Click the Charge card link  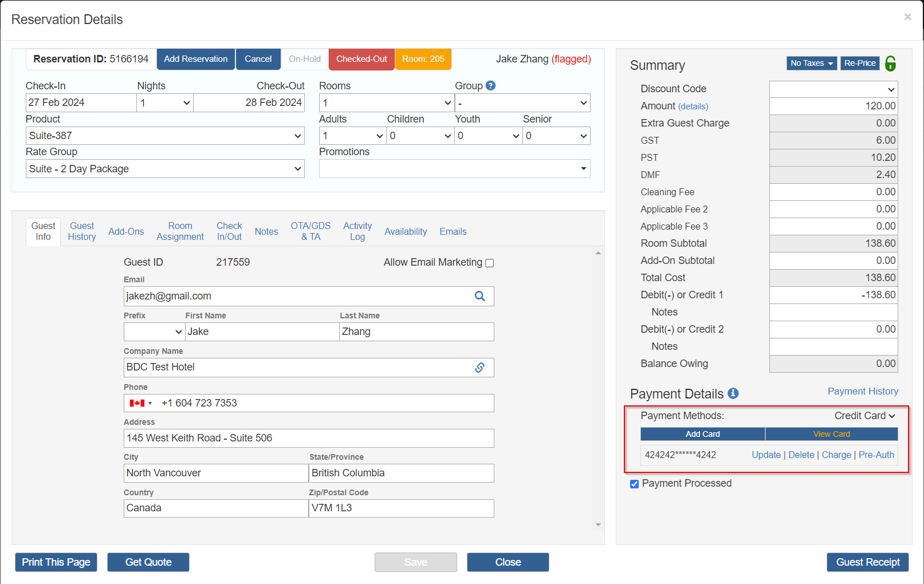tap(836, 455)
